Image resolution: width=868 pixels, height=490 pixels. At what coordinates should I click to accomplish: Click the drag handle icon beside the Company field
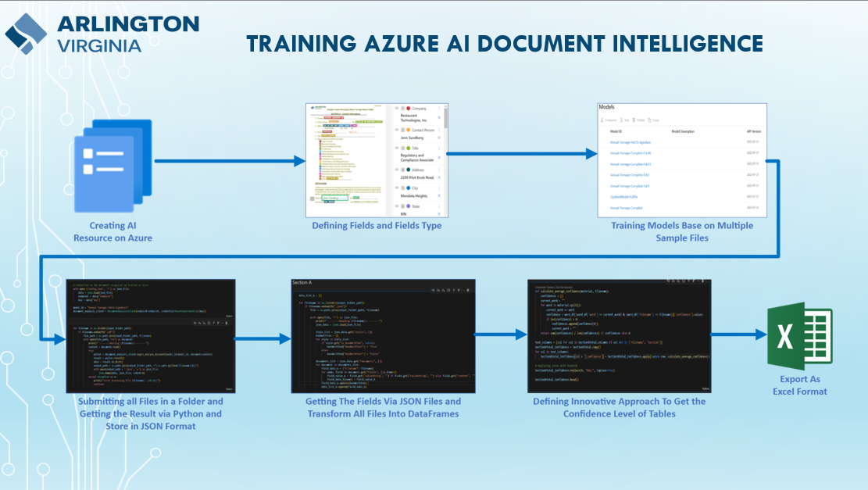[396, 108]
